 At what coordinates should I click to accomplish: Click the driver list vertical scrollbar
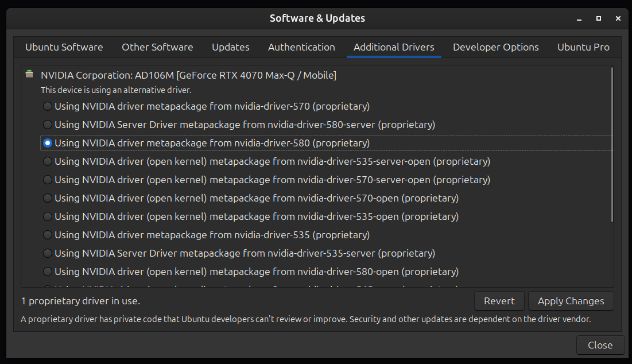pos(612,145)
